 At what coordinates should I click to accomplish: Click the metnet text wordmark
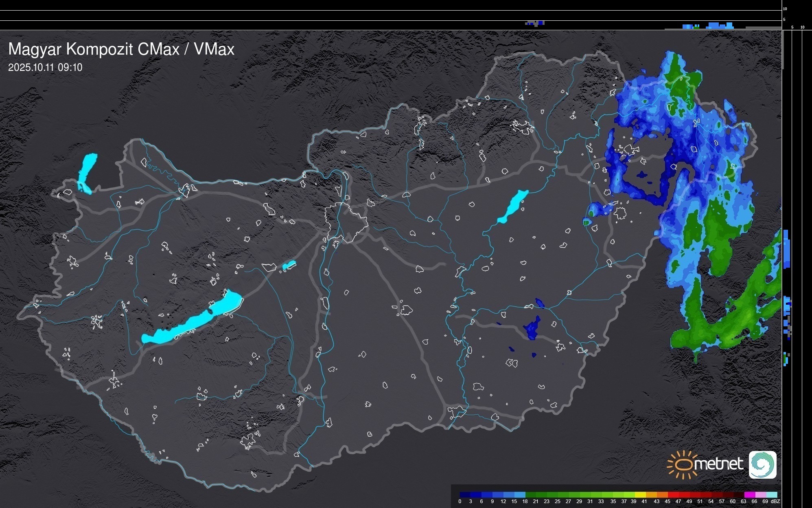(x=718, y=464)
